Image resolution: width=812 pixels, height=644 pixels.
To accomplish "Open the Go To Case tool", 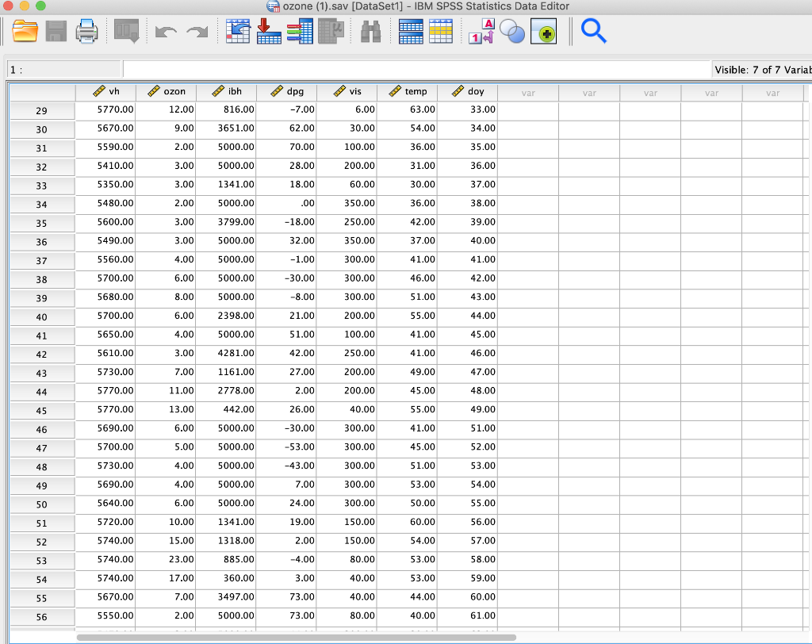I will (238, 32).
